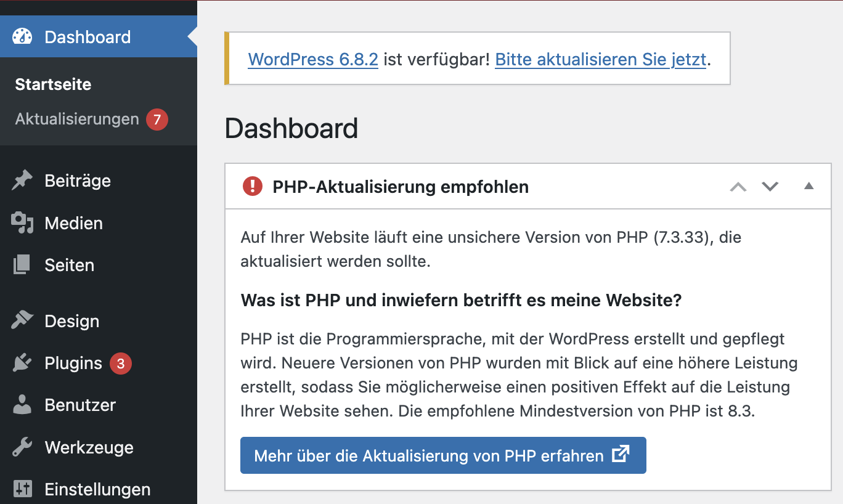Move the PHP panel down with chevron

770,186
